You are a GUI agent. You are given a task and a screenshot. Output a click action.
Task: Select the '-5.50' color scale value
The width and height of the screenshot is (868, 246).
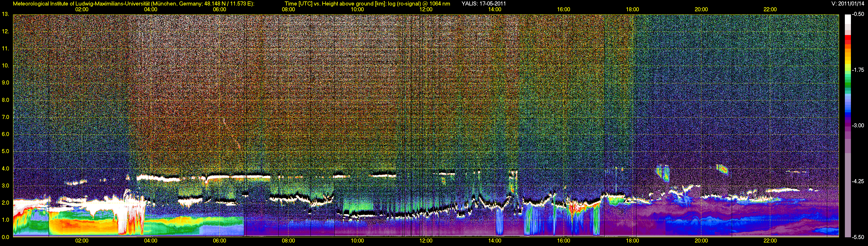858,237
